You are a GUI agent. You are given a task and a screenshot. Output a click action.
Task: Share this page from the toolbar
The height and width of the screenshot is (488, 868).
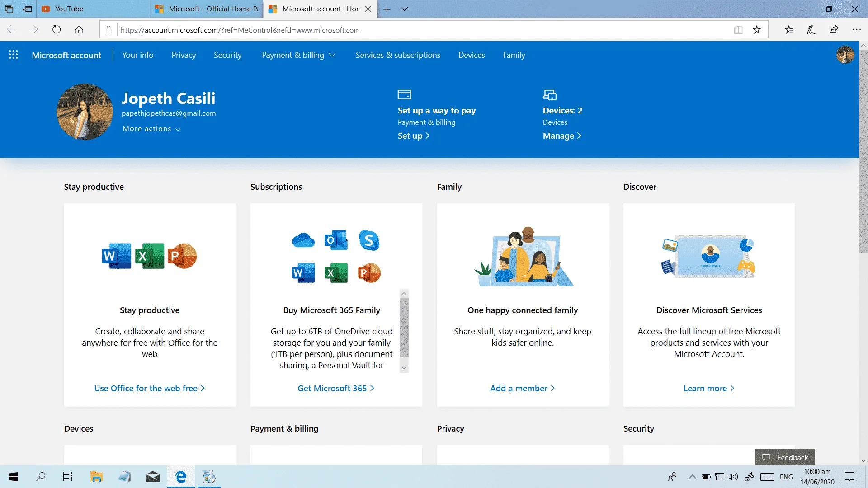[834, 30]
